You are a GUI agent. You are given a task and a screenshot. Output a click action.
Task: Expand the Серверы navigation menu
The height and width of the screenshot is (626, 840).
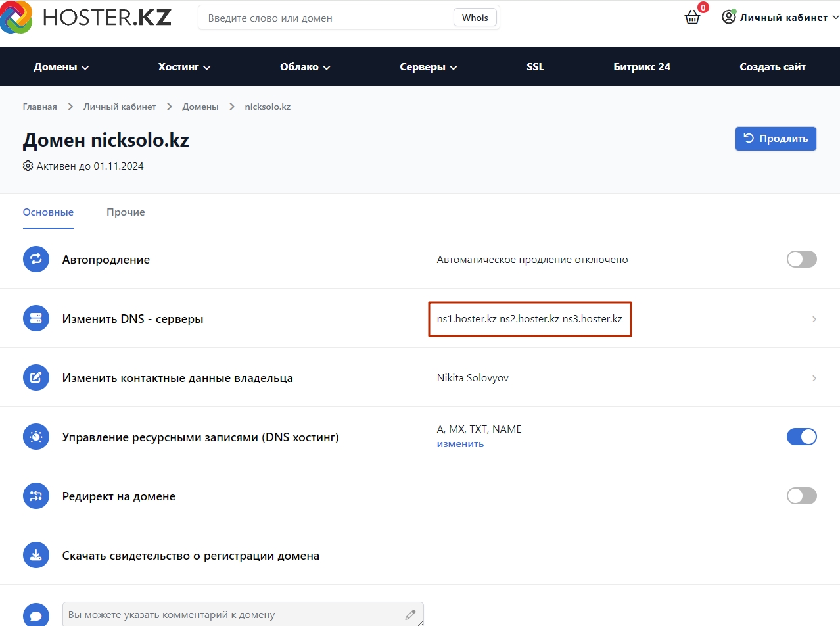(429, 66)
